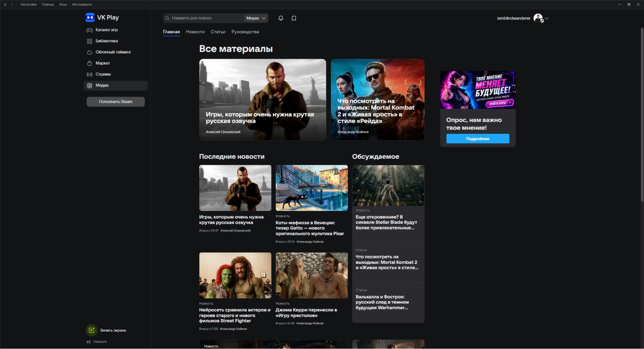Switch to the Руководства tab

(x=245, y=32)
